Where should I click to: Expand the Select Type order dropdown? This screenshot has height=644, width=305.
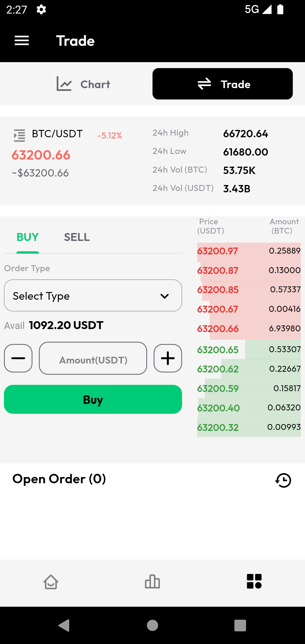click(93, 295)
